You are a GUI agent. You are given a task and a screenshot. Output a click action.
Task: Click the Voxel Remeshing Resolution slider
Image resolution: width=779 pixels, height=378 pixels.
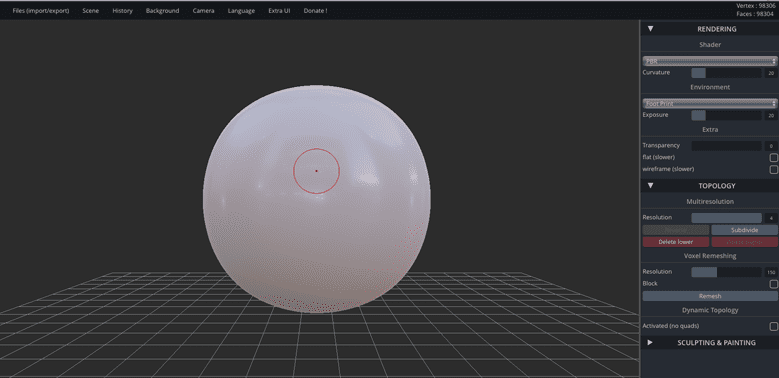[x=726, y=272]
